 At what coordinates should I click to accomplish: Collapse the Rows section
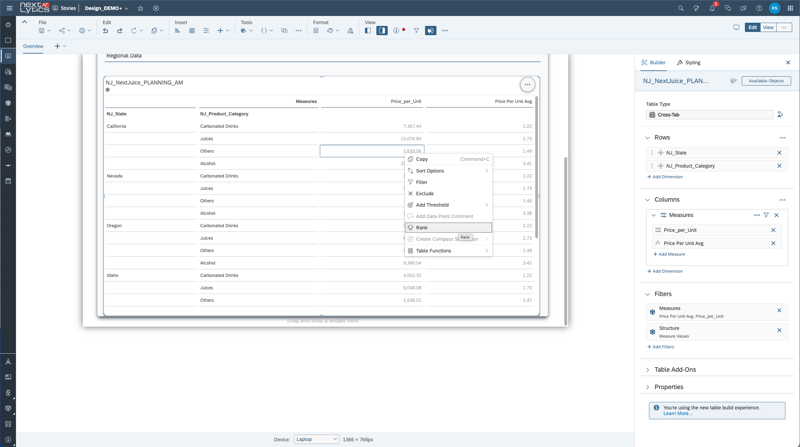[647, 138]
